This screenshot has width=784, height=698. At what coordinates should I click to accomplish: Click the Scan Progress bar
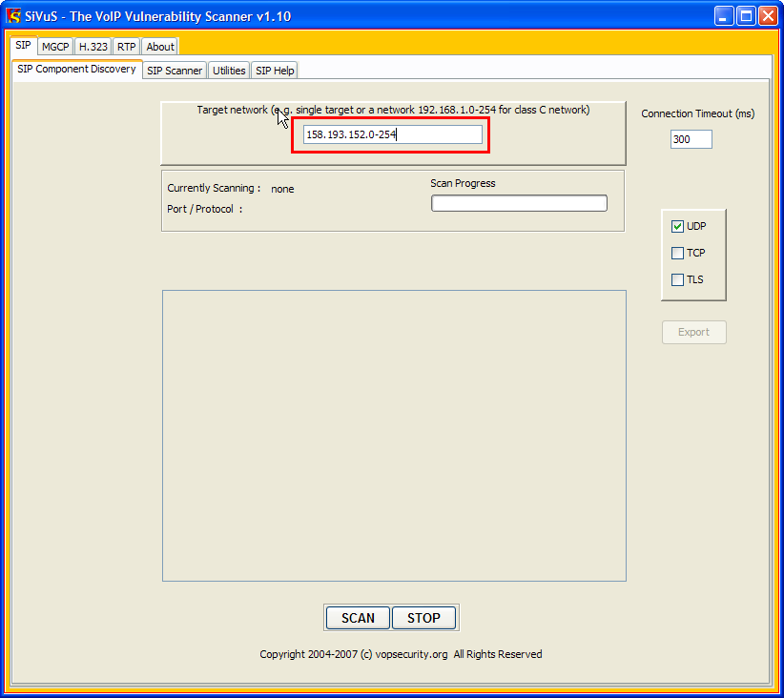(519, 203)
